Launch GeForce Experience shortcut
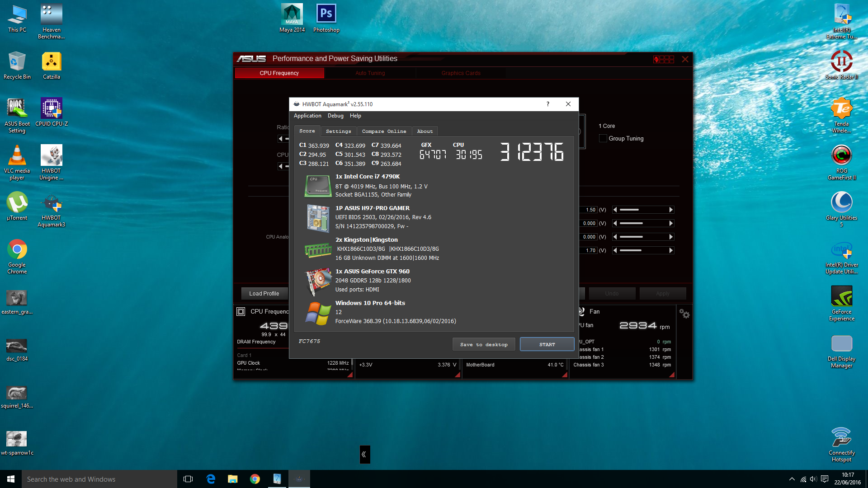Image resolution: width=868 pixels, height=488 pixels. [841, 304]
